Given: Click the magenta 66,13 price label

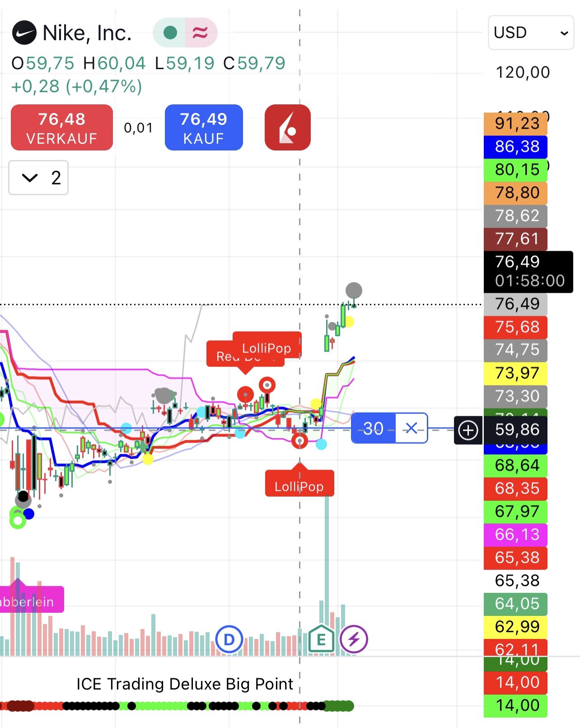Looking at the screenshot, I should click(x=515, y=535).
